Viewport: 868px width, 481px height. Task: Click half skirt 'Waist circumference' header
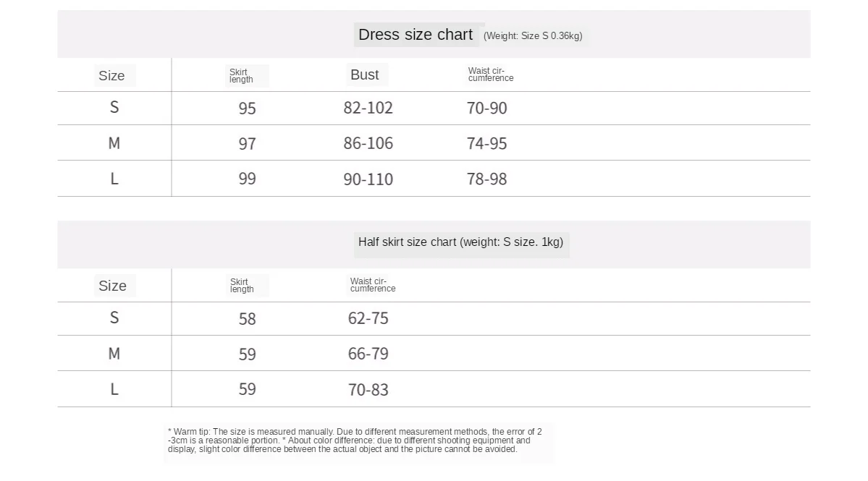point(373,285)
